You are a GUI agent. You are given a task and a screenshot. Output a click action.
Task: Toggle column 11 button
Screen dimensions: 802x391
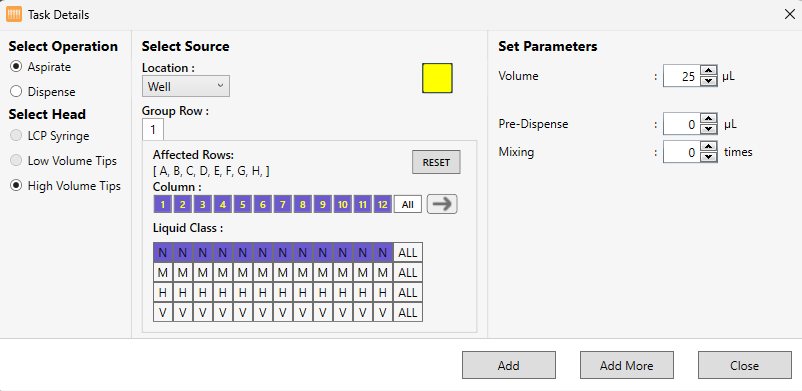pyautogui.click(x=363, y=204)
